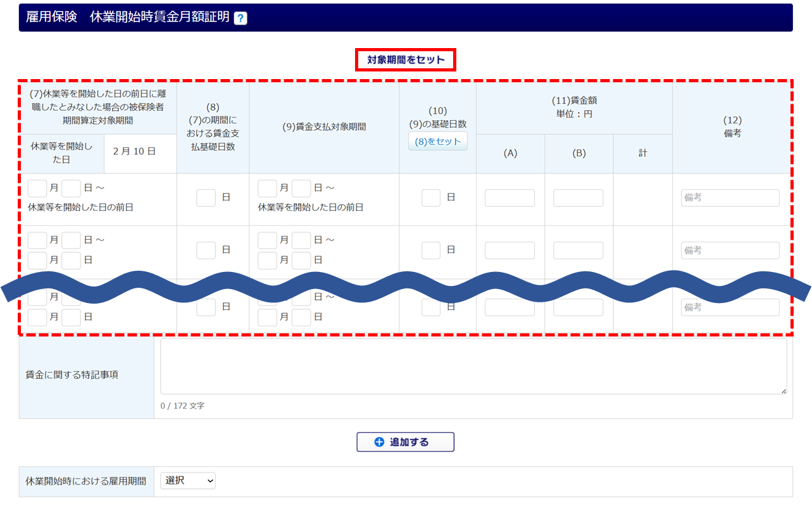Click second row 備考 field
The width and height of the screenshot is (812, 506).
click(730, 250)
